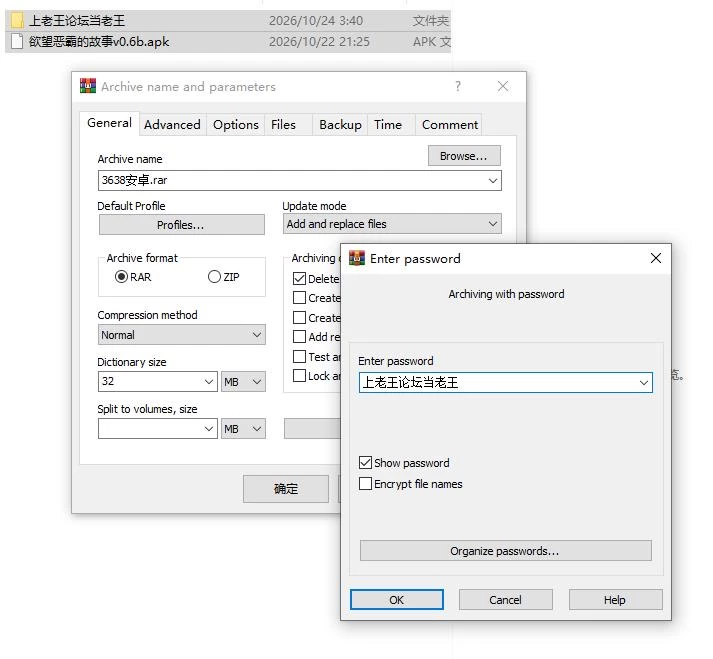Screen dimensions: 713x659
Task: Click the date 2026/10/22 21:25 cell
Action: pyautogui.click(x=319, y=41)
